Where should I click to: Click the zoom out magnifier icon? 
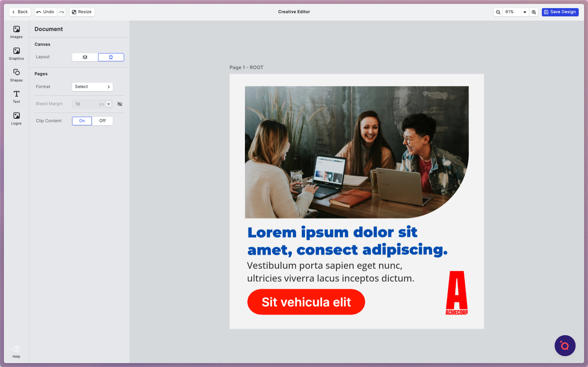point(498,12)
